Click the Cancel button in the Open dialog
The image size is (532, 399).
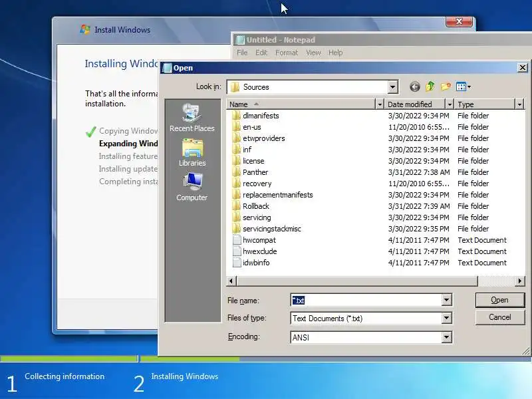tap(500, 317)
